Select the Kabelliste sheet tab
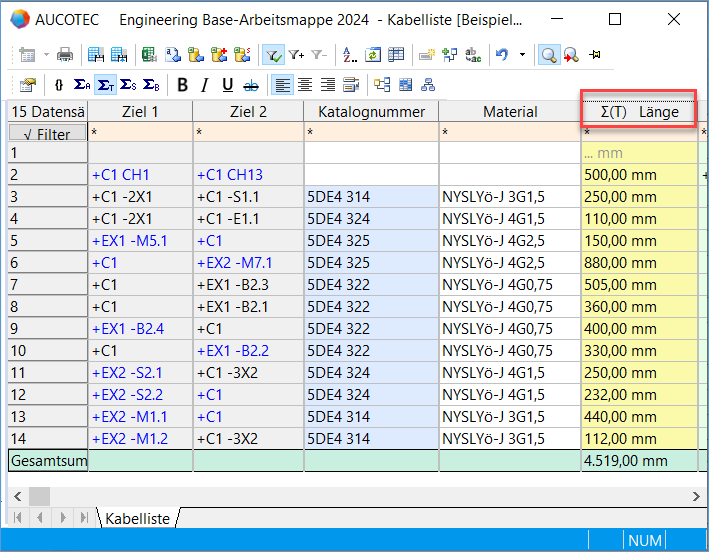 (137, 517)
